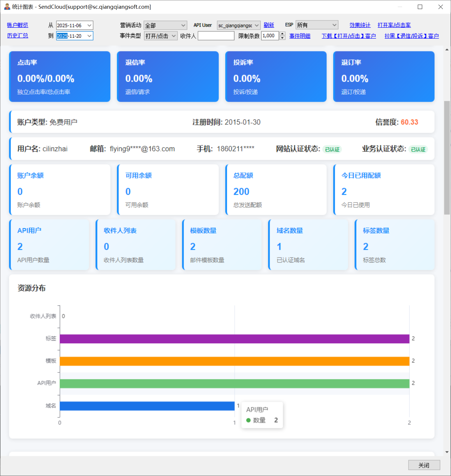Expand the start date 2025-11-06 dropdown

click(89, 26)
